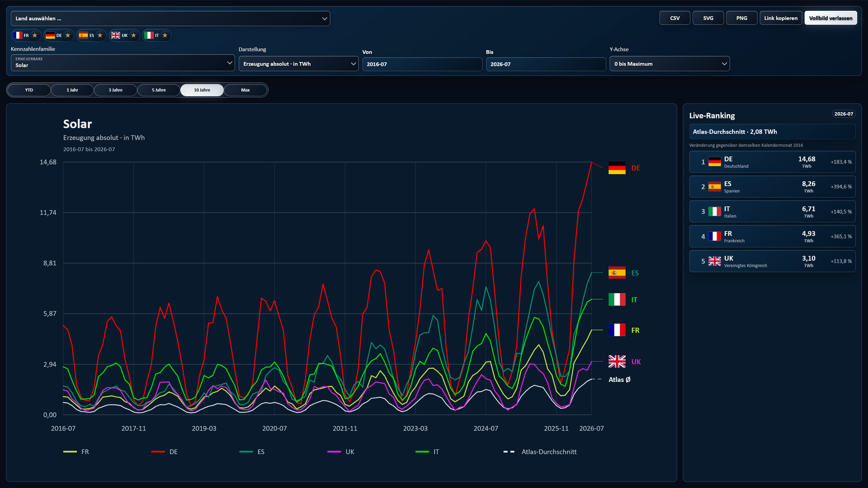Switch to the Max range tab
868x488 pixels.
pos(245,90)
